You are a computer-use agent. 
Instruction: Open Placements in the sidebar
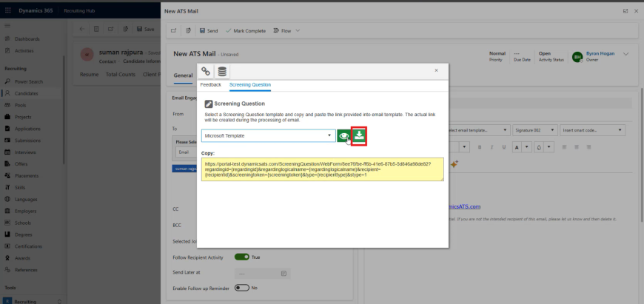(x=27, y=175)
